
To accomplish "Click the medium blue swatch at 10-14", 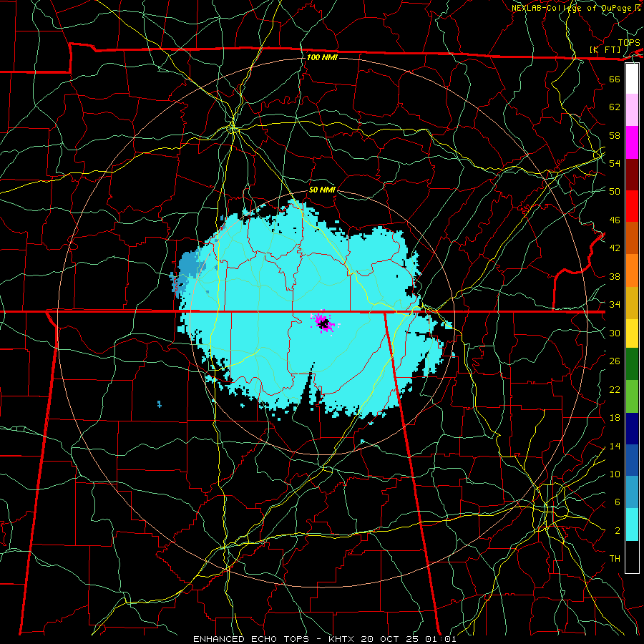I will coord(632,460).
